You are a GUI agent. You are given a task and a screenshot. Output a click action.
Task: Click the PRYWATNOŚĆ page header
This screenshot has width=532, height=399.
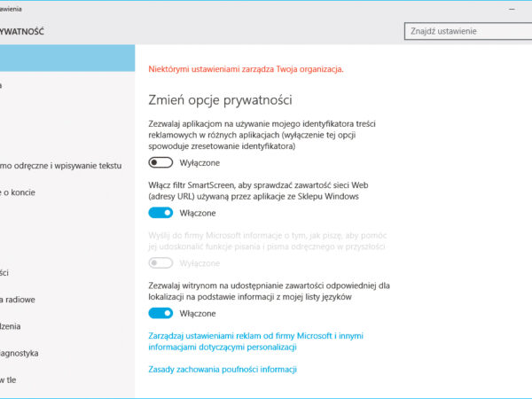click(22, 31)
